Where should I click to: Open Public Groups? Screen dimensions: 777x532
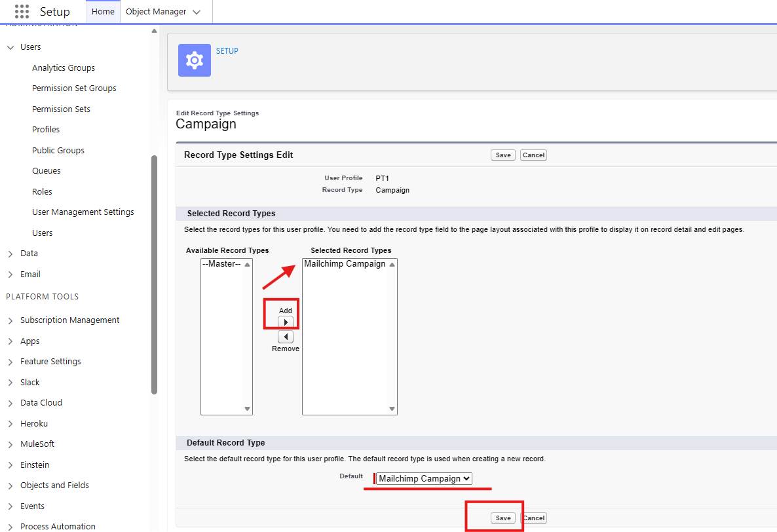pos(58,150)
